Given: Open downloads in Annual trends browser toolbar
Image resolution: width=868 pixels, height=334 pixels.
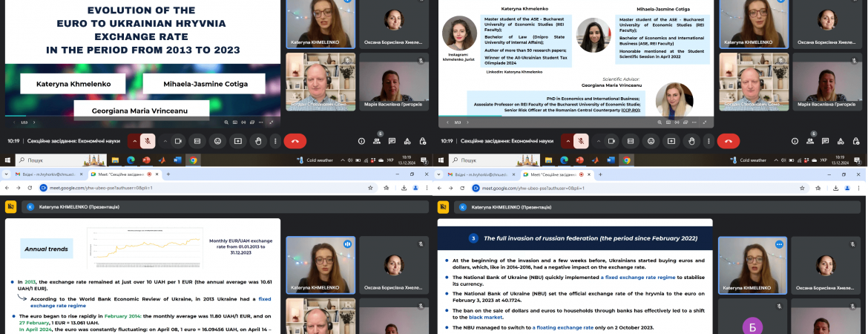Looking at the screenshot, I should (404, 188).
